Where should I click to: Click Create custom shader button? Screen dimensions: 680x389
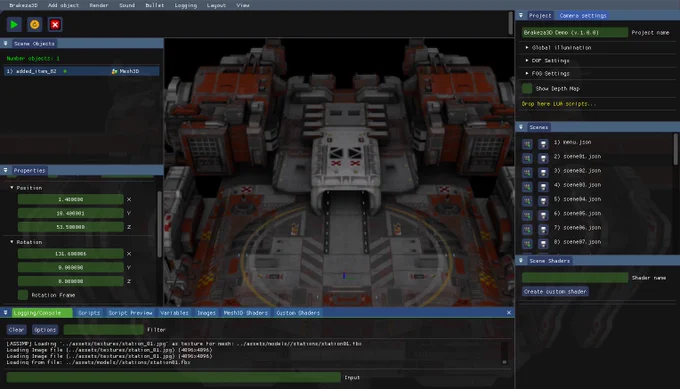555,291
